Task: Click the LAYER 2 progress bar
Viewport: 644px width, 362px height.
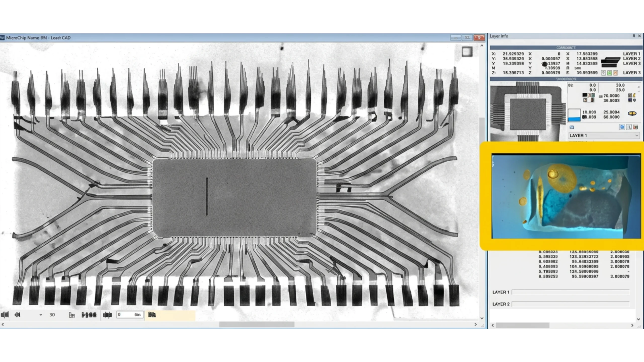Action: point(570,304)
